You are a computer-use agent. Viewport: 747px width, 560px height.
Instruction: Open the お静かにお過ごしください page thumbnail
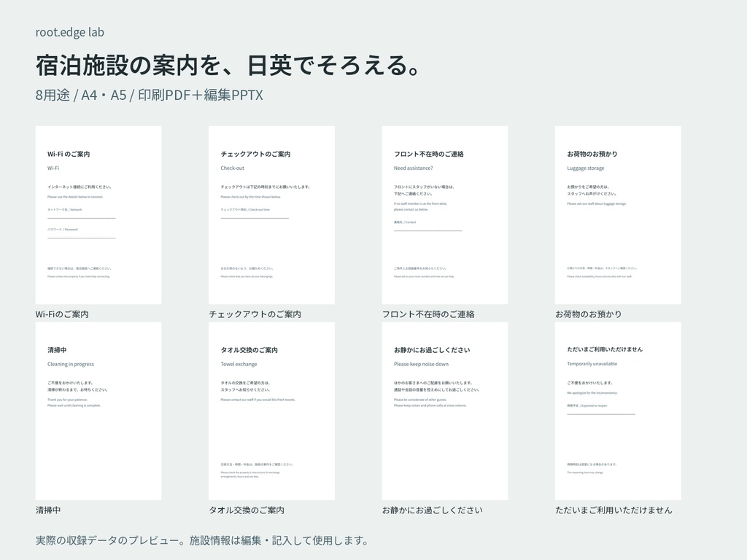tap(445, 411)
